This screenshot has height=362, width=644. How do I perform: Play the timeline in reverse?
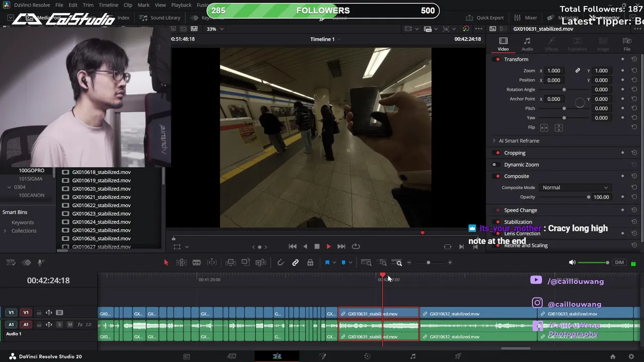click(x=305, y=246)
